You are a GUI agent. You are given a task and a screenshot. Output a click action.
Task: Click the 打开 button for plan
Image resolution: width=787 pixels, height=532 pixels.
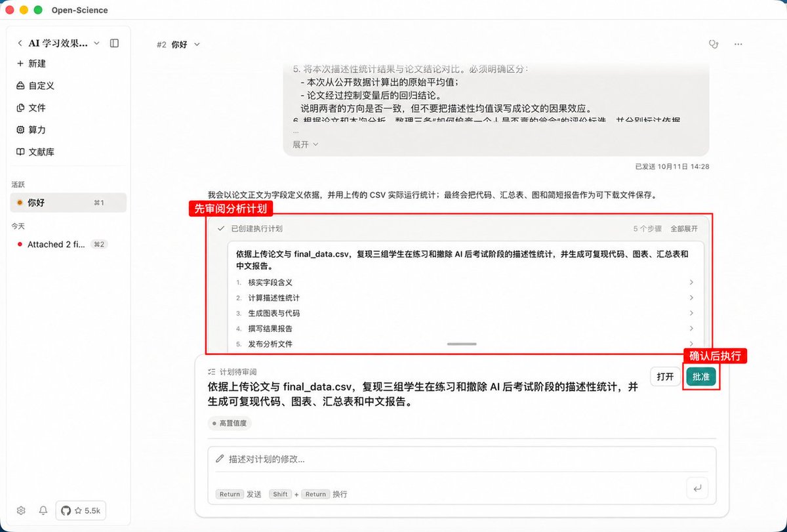pos(665,377)
